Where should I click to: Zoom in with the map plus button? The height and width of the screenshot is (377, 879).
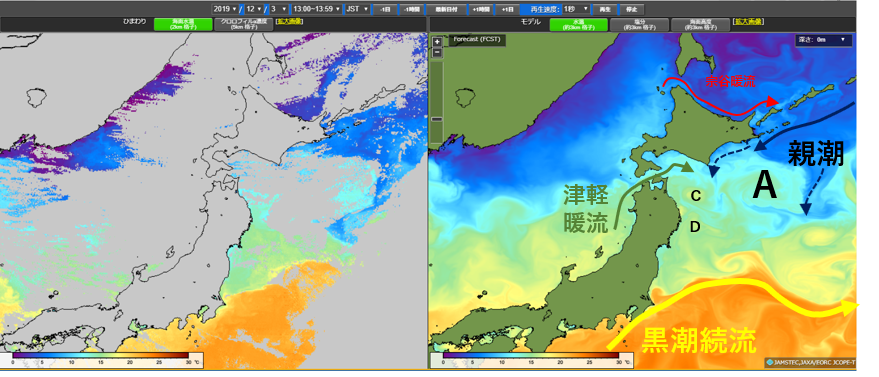(438, 42)
